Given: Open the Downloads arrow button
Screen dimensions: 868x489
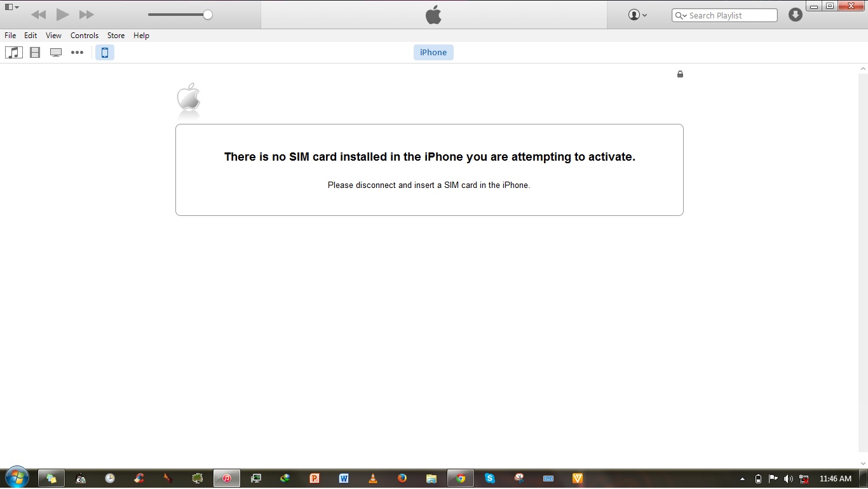Looking at the screenshot, I should (x=796, y=15).
